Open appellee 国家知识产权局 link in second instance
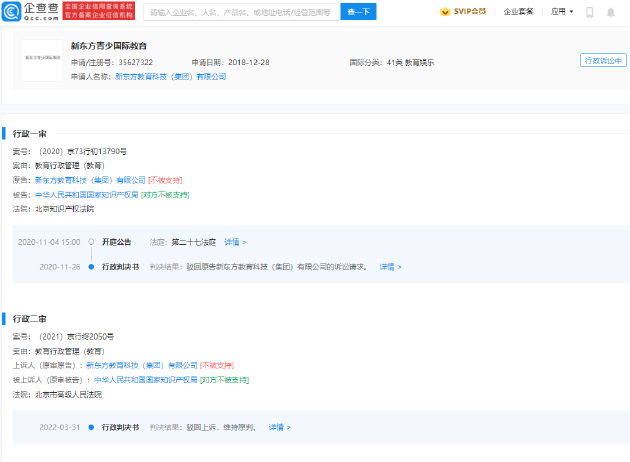The image size is (630, 462). (x=146, y=380)
